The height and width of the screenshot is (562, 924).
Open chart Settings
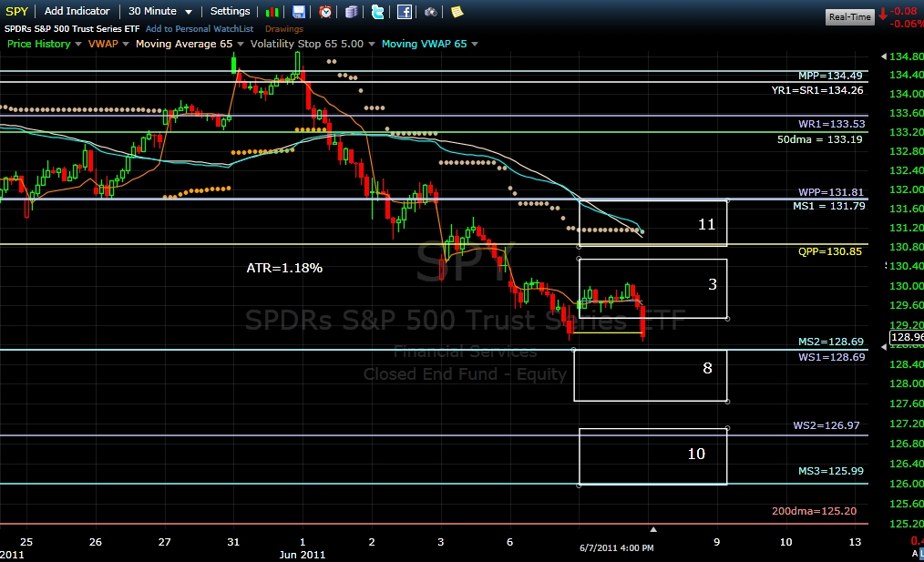pyautogui.click(x=230, y=11)
